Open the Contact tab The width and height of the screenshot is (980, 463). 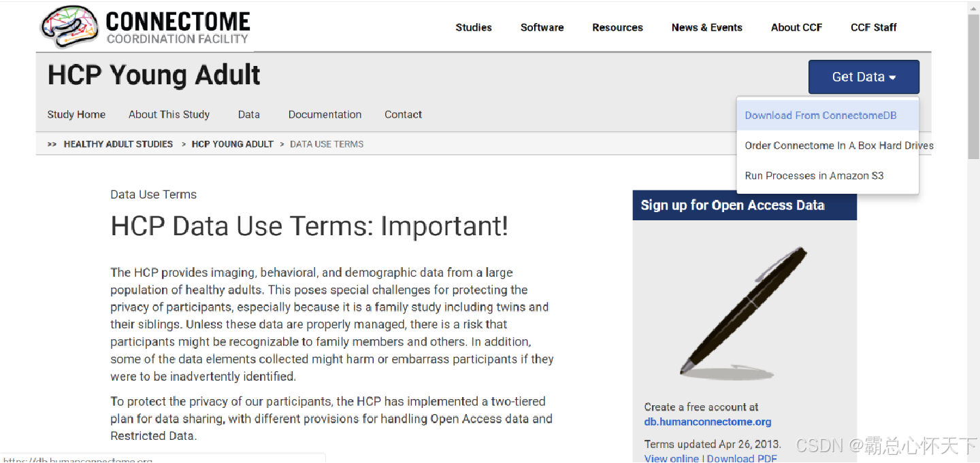pos(404,114)
